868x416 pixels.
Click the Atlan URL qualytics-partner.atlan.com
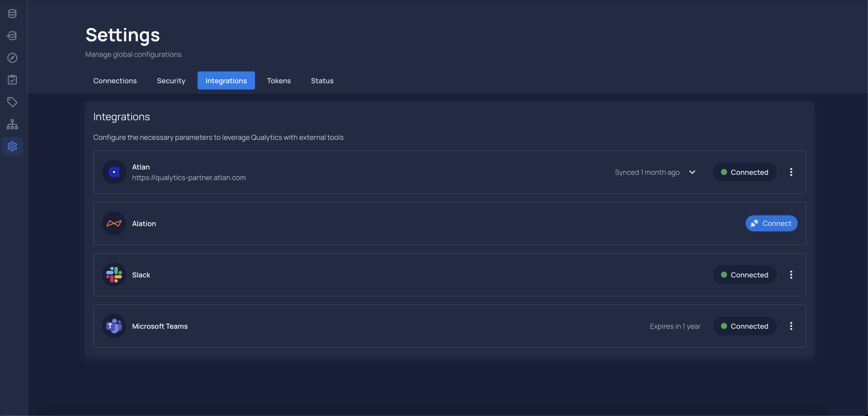pyautogui.click(x=189, y=178)
